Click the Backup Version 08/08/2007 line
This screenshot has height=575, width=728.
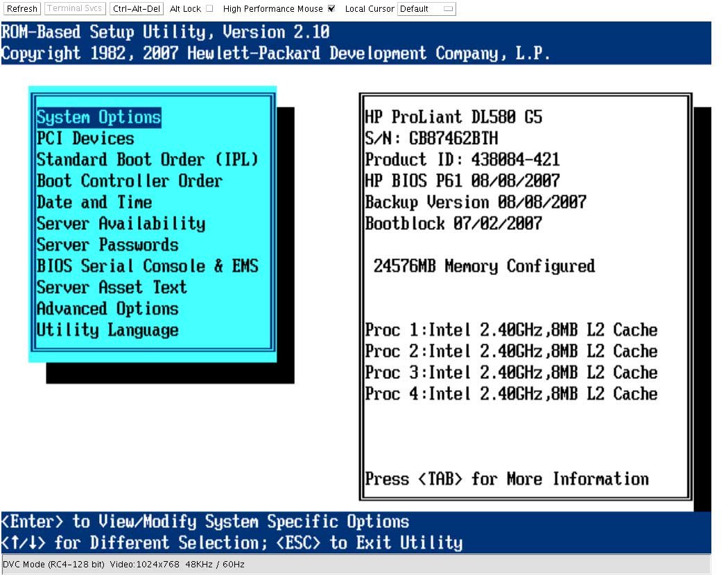tap(476, 202)
